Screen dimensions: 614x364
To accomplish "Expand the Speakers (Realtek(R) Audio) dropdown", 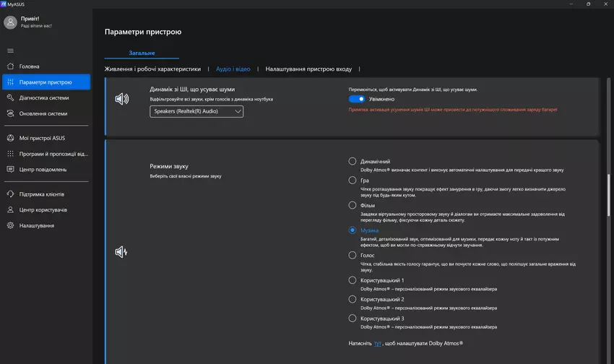I will coord(196,111).
